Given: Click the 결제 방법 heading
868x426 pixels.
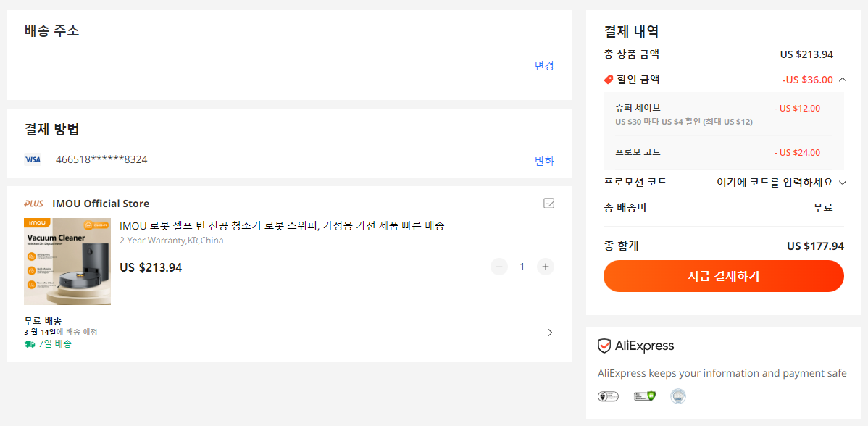Looking at the screenshot, I should (x=52, y=130).
